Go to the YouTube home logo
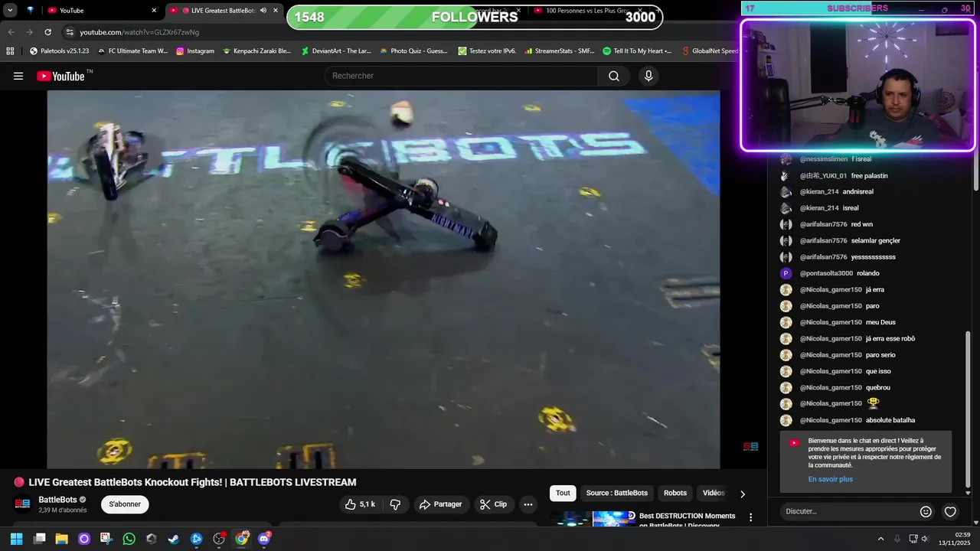 coord(60,76)
